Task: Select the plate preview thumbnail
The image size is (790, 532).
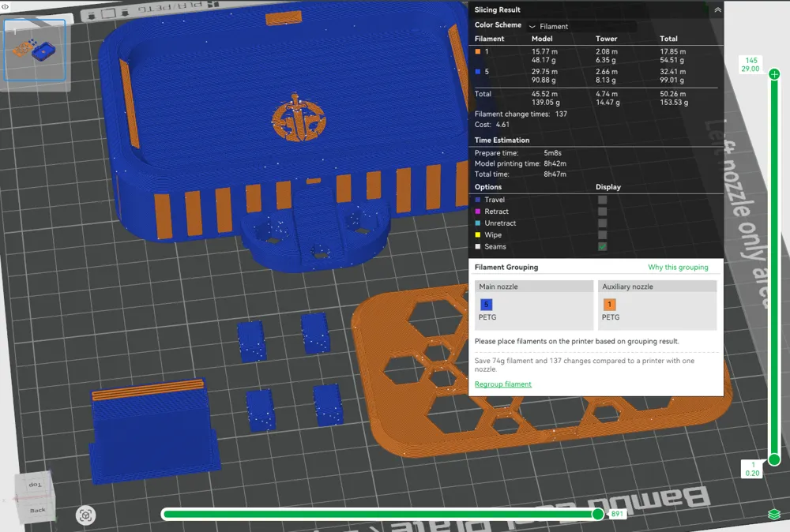Action: (x=35, y=51)
